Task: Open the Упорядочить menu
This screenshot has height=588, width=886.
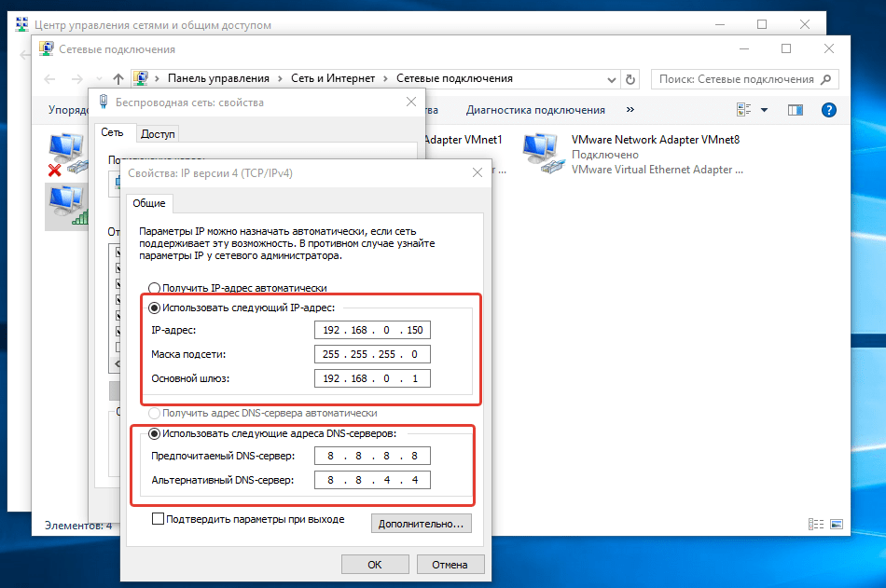Action: 68,110
